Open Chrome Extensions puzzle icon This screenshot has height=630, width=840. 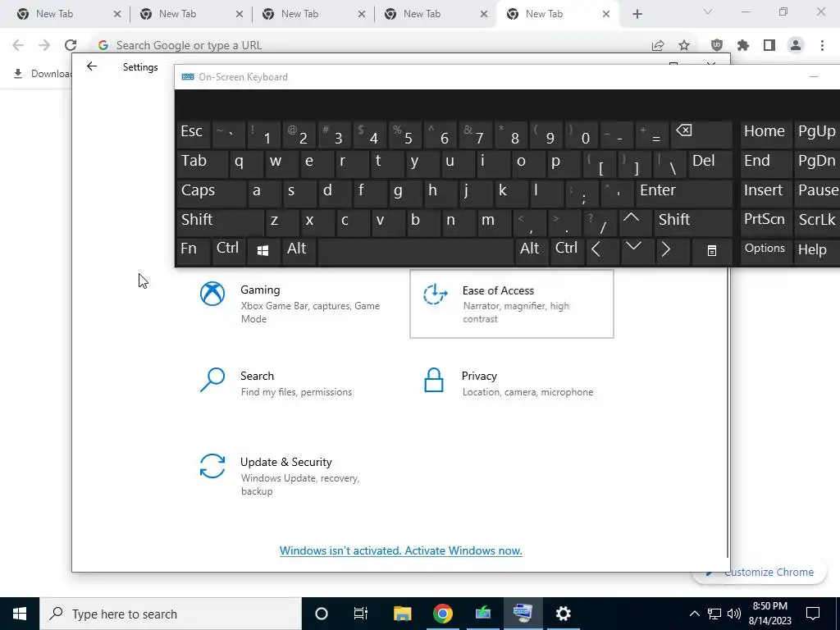pos(743,46)
